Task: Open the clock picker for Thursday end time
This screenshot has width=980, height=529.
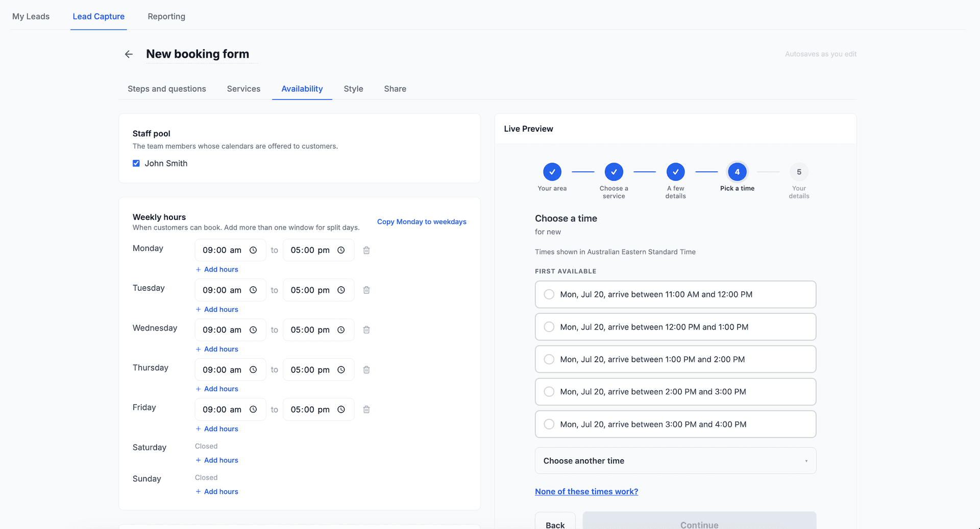Action: point(341,369)
